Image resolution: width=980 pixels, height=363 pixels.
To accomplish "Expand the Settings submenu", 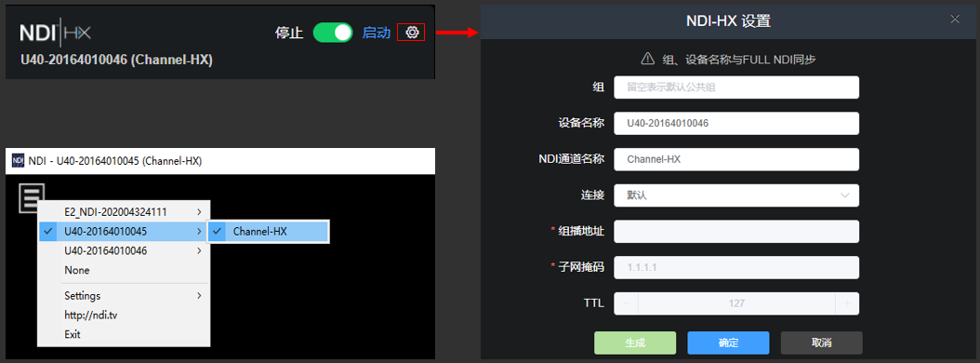I will click(x=123, y=295).
